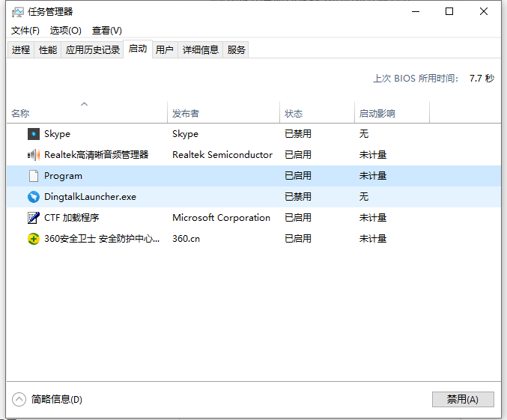Select the Realtek audio manager speaker icon
This screenshot has width=507, height=420.
coord(33,155)
